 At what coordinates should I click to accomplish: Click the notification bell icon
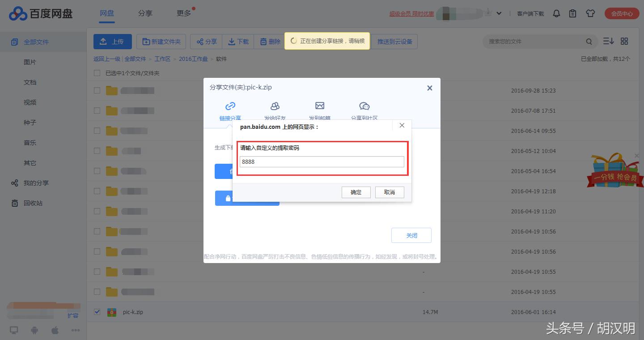[x=556, y=13]
